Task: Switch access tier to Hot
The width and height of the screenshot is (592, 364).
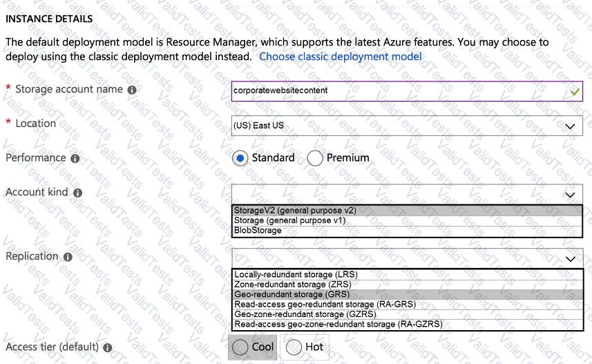Action: click(x=294, y=347)
